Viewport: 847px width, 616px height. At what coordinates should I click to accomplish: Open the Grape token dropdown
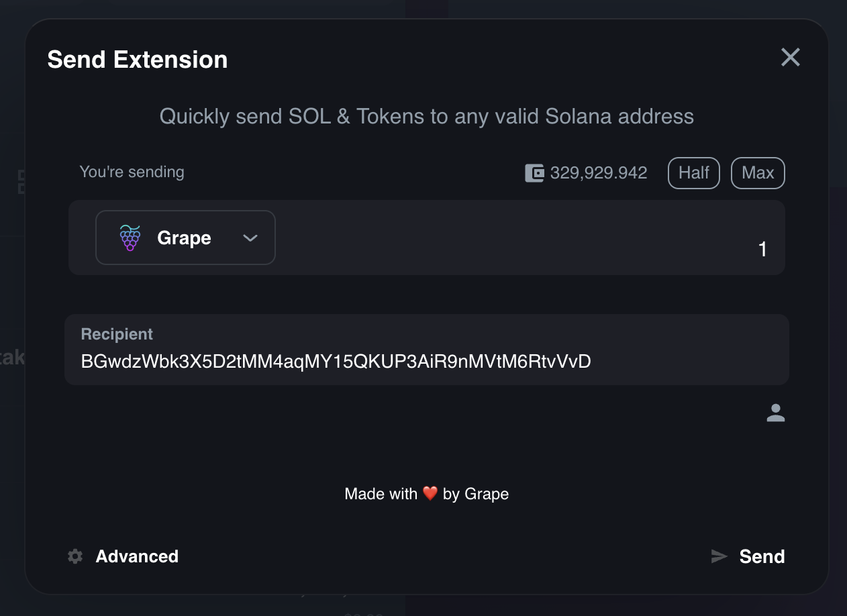coord(185,238)
